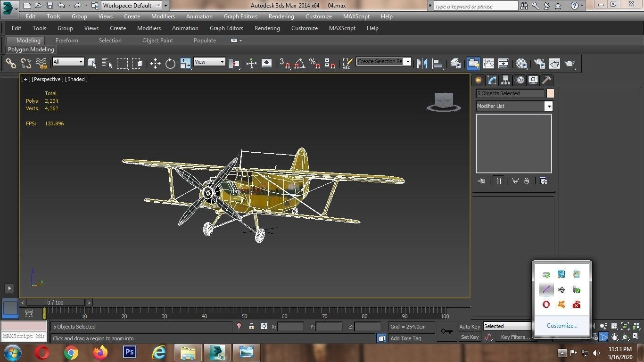The height and width of the screenshot is (362, 644).
Task: Open Curve Editor from toolbar
Action: click(488, 63)
